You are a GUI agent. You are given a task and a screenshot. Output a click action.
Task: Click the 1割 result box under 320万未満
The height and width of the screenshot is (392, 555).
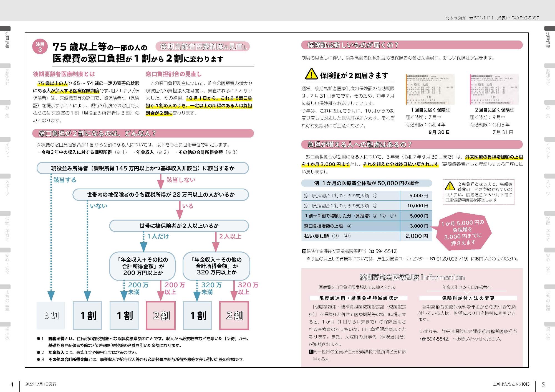tap(197, 315)
